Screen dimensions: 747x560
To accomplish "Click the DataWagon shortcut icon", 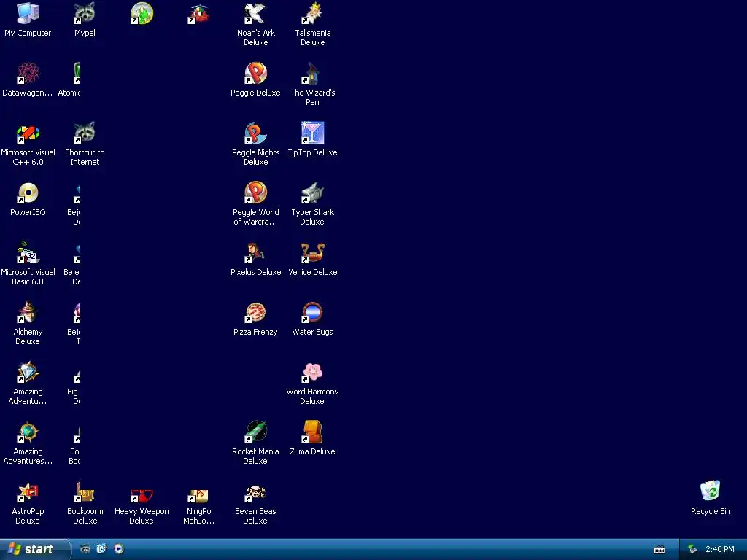I will (28, 74).
